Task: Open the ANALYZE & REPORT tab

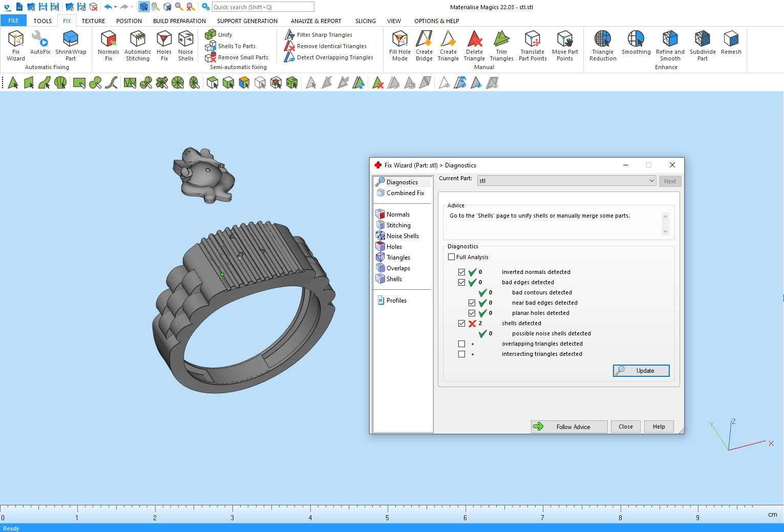Action: point(316,21)
